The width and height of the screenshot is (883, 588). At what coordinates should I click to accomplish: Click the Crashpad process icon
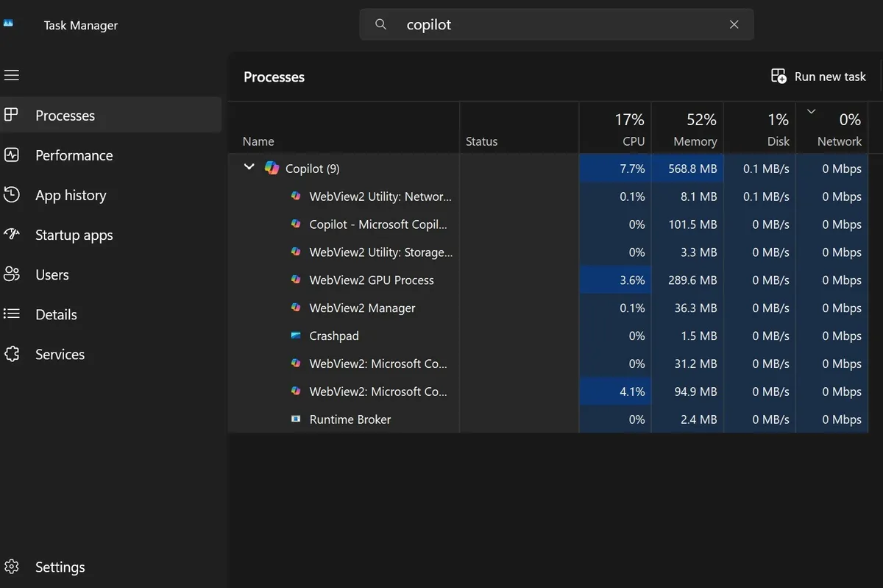click(296, 336)
